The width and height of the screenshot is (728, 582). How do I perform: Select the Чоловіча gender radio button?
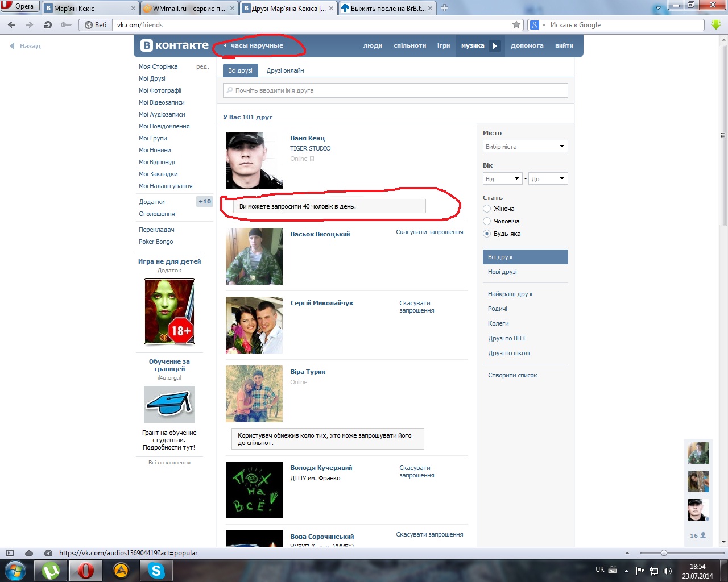tap(487, 221)
